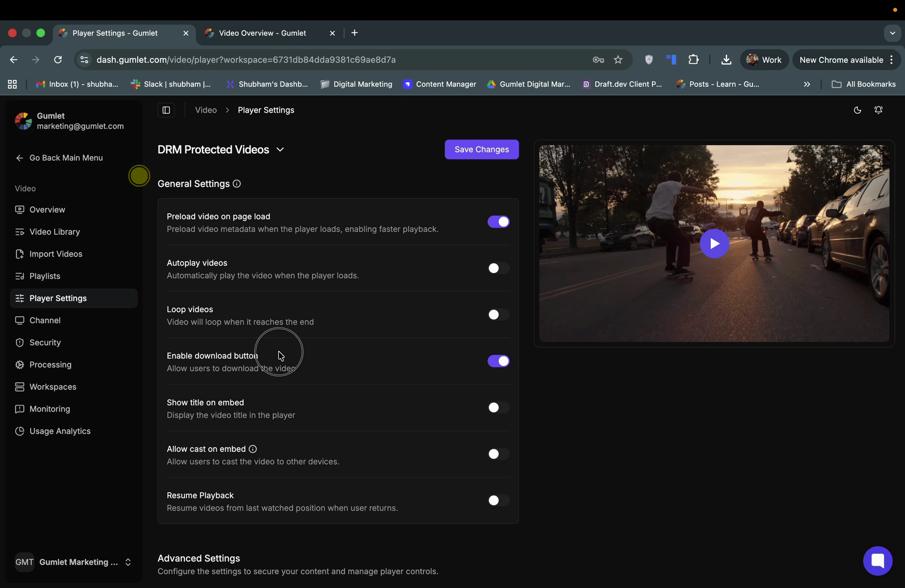Switch to the Video Overview - Gumlet tab
Screen dimensions: 905x588
pyautogui.click(x=262, y=33)
